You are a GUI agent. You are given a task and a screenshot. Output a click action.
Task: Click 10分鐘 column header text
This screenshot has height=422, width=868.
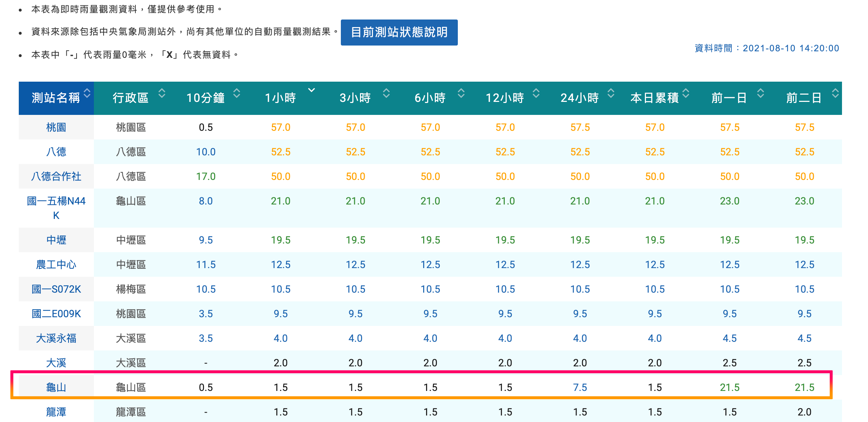click(x=205, y=98)
